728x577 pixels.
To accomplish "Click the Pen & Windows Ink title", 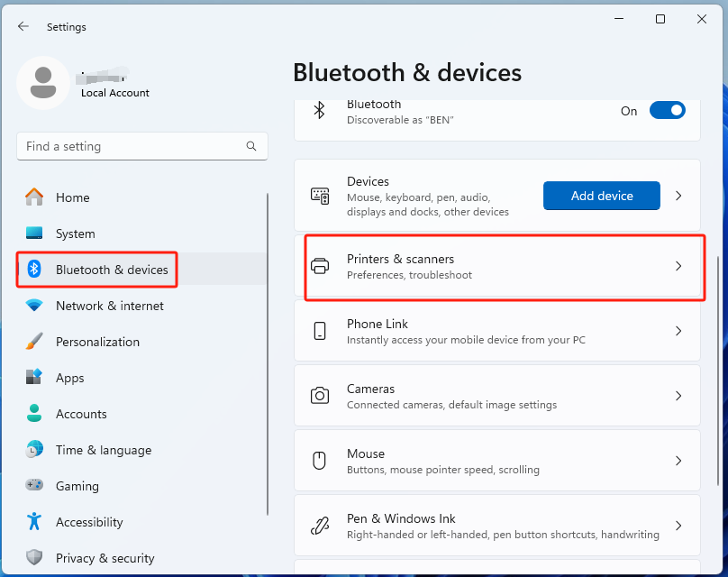I will pos(401,518).
